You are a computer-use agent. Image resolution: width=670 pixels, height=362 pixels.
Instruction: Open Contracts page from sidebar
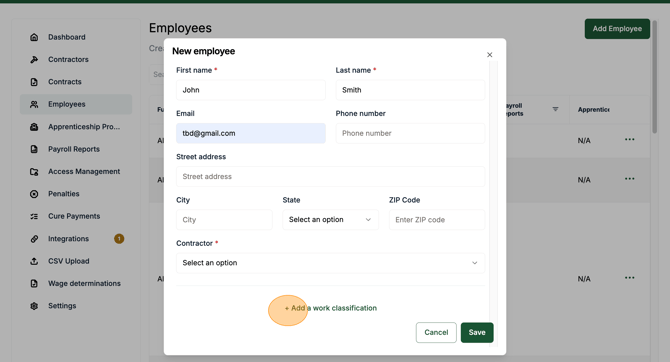pos(76,82)
